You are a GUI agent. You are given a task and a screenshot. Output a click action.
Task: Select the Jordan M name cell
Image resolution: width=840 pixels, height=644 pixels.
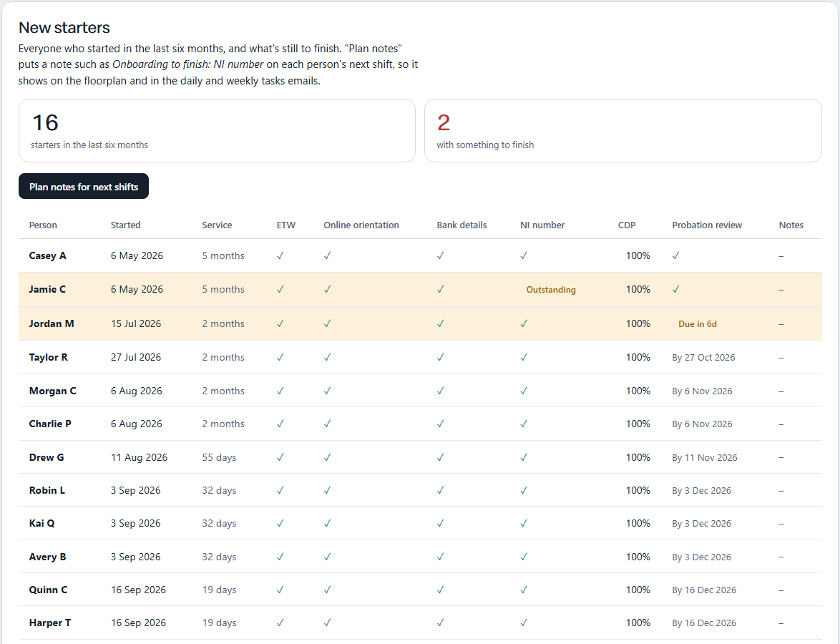pos(52,323)
